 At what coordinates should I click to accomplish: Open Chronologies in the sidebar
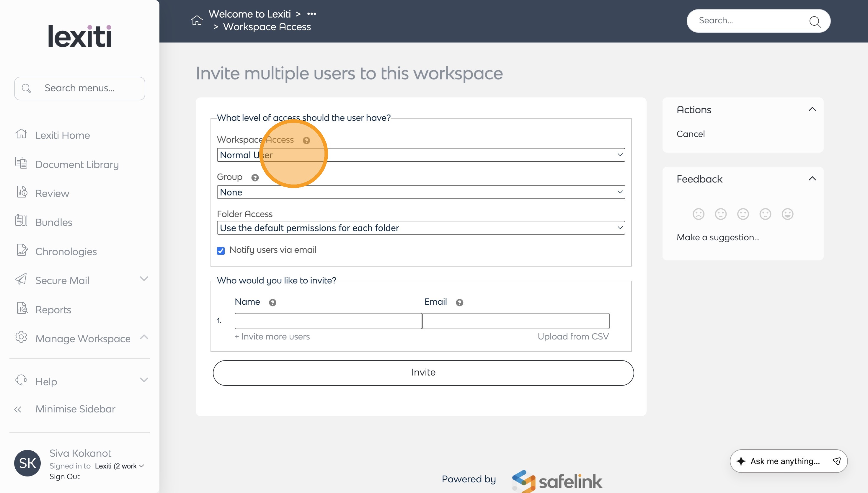point(66,252)
